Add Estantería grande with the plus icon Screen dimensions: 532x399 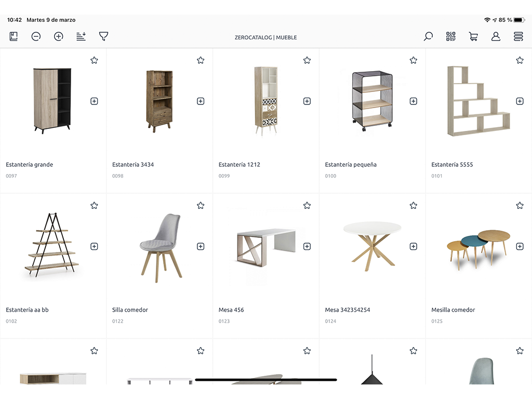point(95,101)
